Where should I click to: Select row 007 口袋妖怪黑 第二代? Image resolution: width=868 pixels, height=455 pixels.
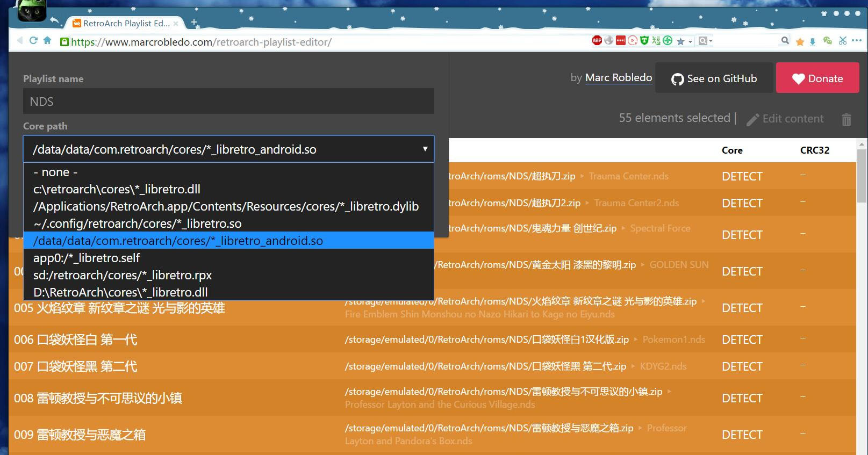click(x=432, y=366)
